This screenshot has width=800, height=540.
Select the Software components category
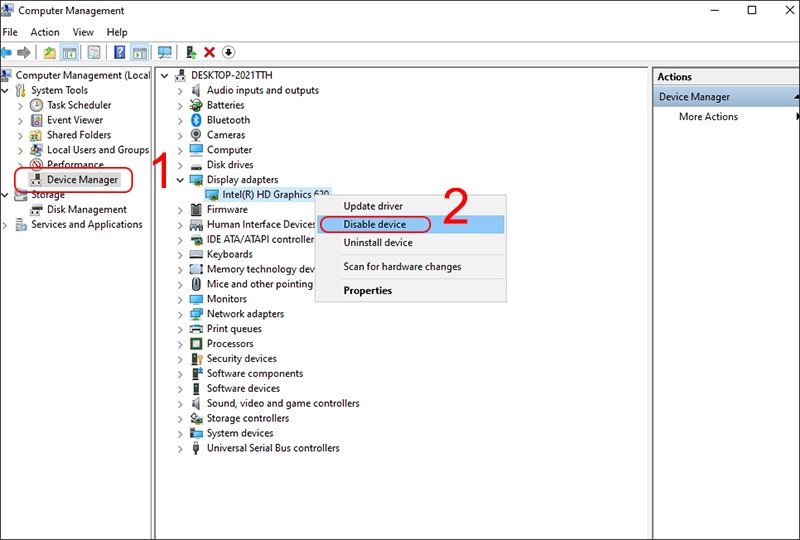[255, 374]
